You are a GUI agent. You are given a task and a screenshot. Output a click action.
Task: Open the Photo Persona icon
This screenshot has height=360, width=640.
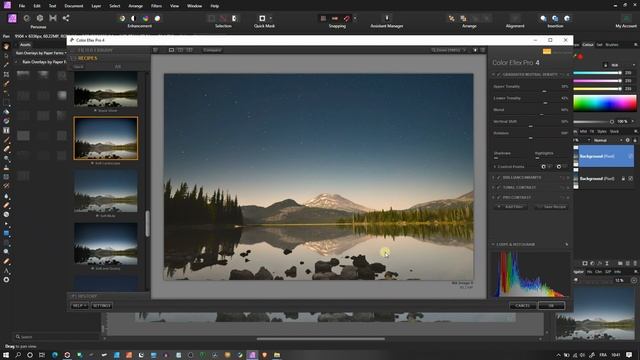coord(12,18)
